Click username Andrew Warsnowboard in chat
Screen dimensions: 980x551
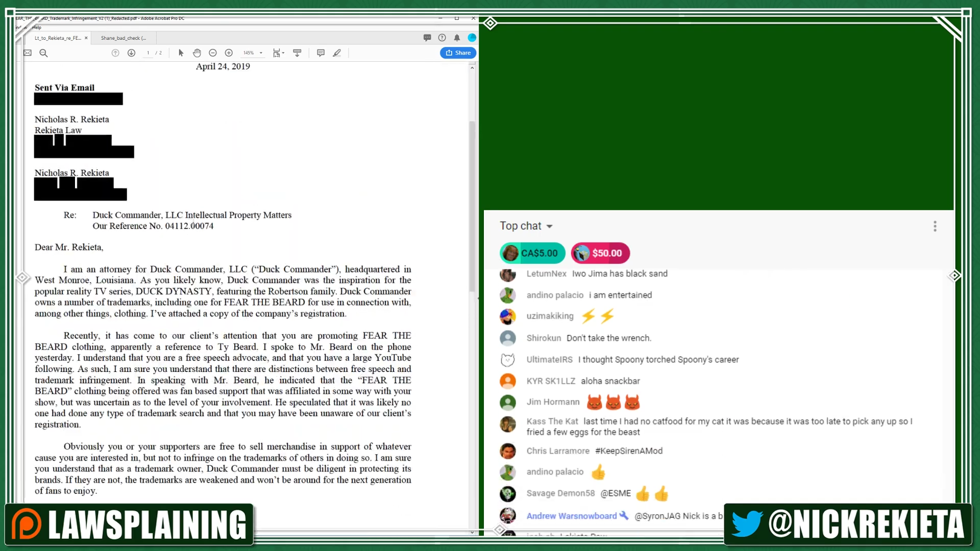pyautogui.click(x=572, y=516)
